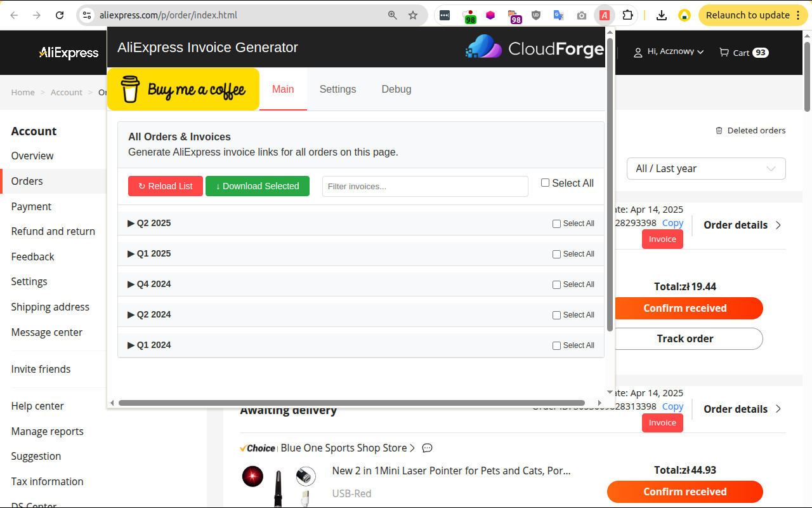This screenshot has width=812, height=508.
Task: Switch to the Settings tab
Action: coord(337,90)
